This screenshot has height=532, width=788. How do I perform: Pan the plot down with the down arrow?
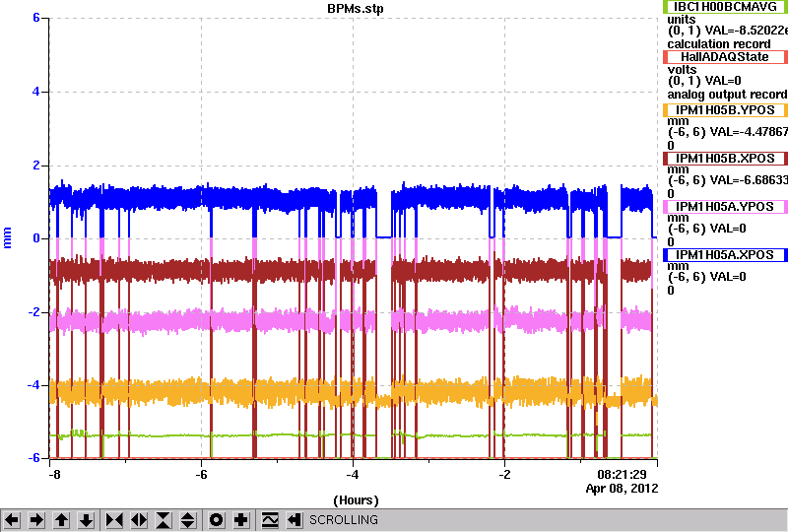tap(86, 520)
